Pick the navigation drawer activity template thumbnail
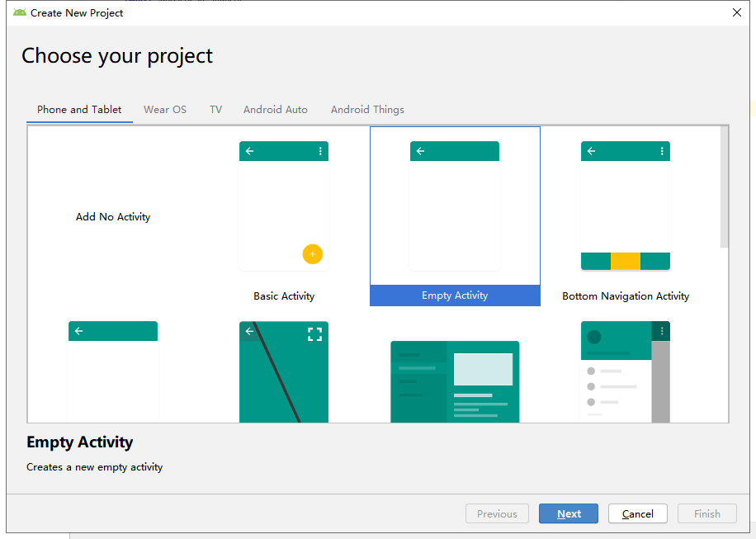756x539 pixels. tap(626, 371)
